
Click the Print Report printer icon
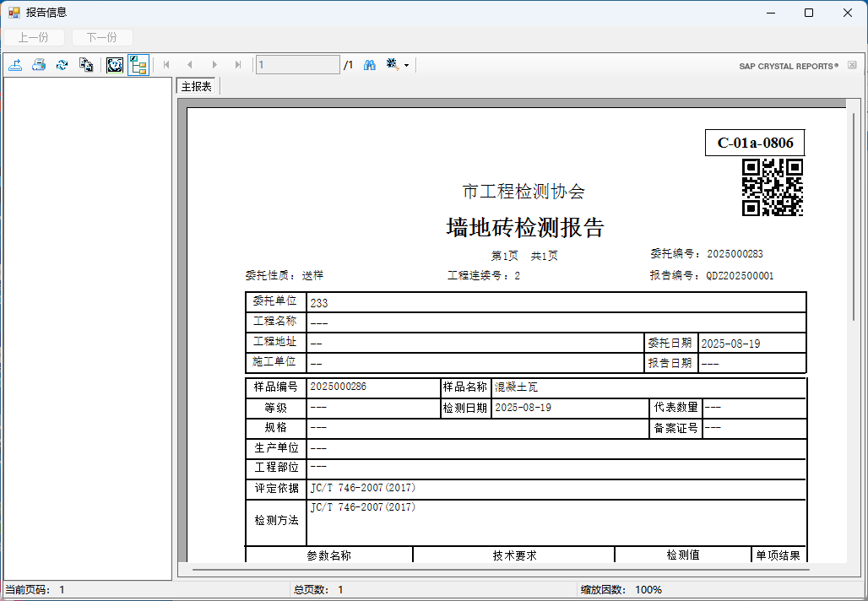[39, 65]
